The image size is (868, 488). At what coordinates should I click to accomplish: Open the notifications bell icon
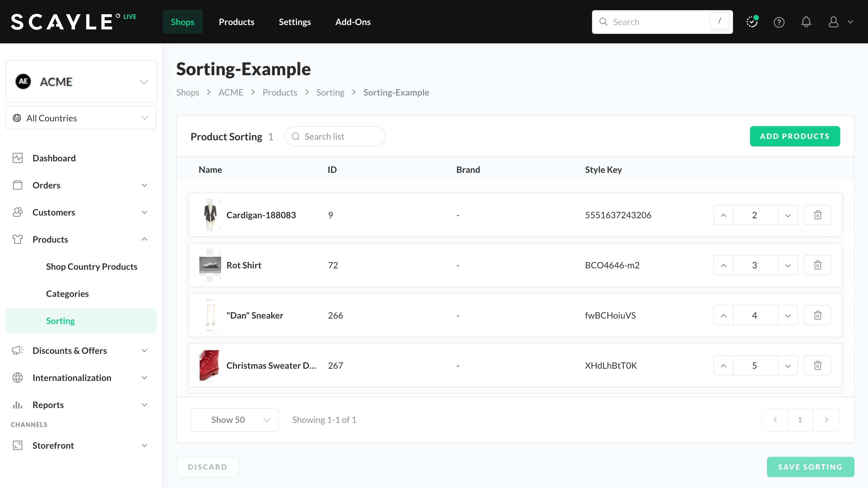pyautogui.click(x=806, y=22)
